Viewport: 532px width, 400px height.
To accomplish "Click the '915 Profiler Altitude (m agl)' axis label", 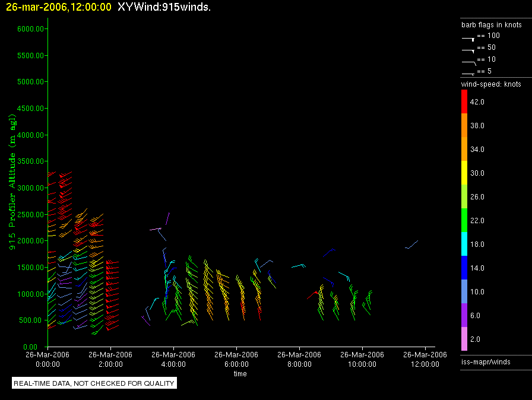I will coord(12,182).
